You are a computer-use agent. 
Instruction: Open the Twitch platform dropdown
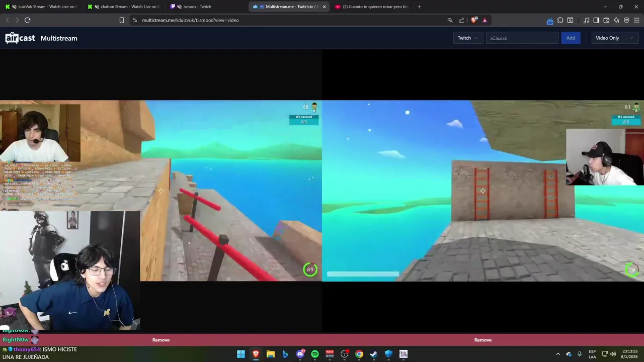pyautogui.click(x=468, y=38)
